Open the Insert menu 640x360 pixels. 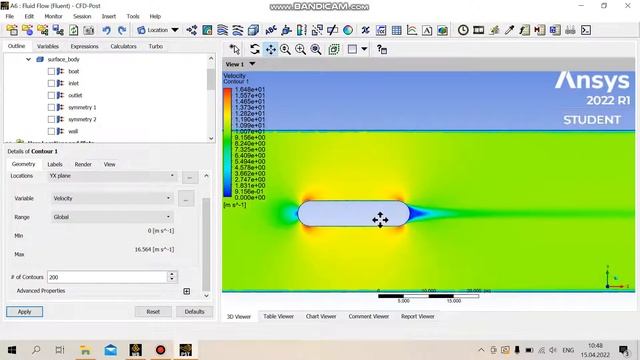109,16
